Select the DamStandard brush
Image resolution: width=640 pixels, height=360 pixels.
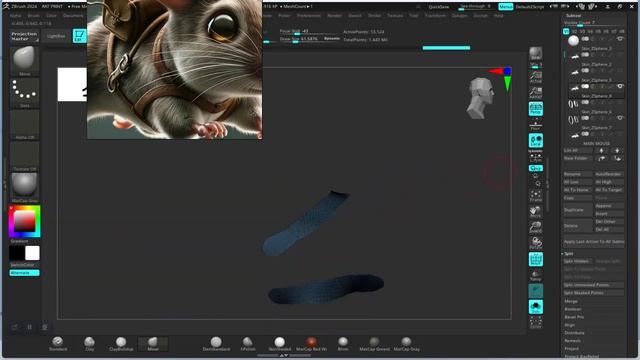216,343
